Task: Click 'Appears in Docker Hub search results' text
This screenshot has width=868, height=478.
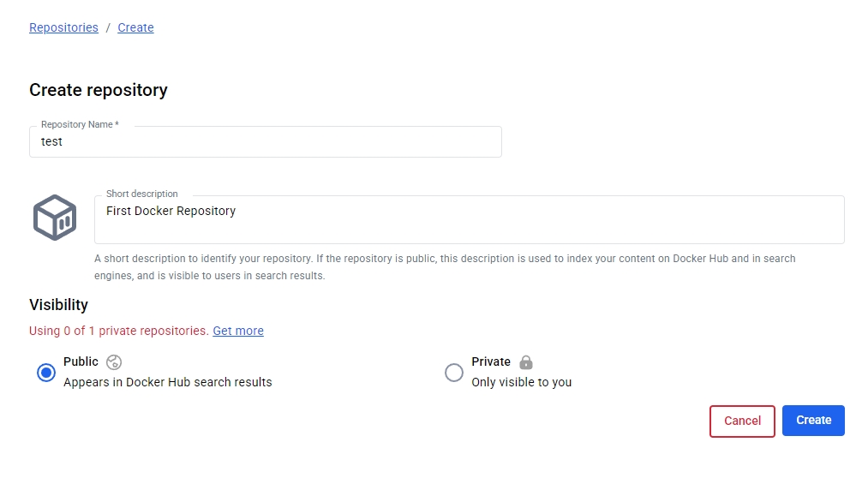Action: [x=168, y=382]
